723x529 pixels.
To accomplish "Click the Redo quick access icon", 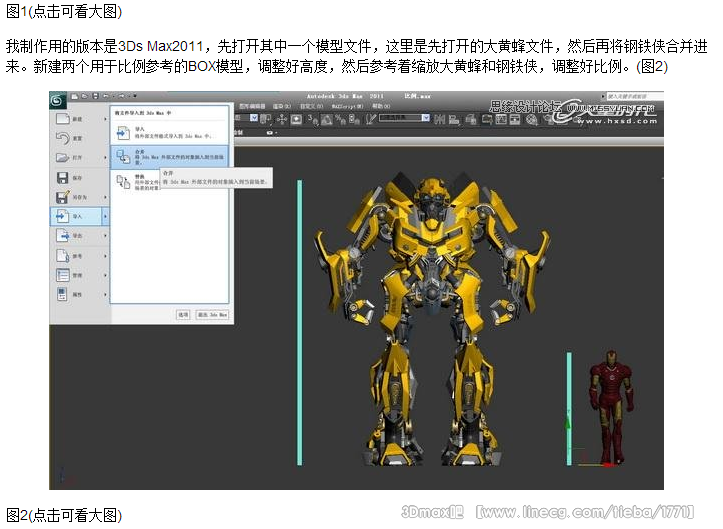I will [x=121, y=96].
